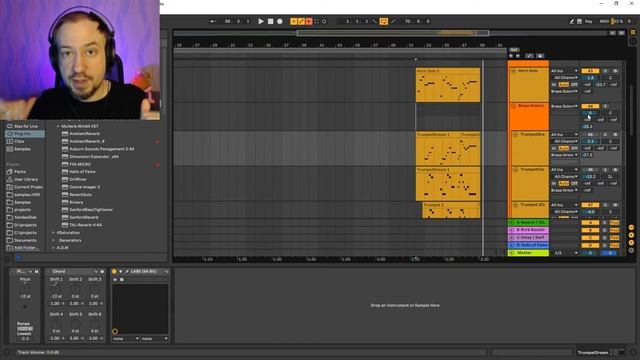
Task: Click the Punch-Out switch icon
Action: (393, 21)
